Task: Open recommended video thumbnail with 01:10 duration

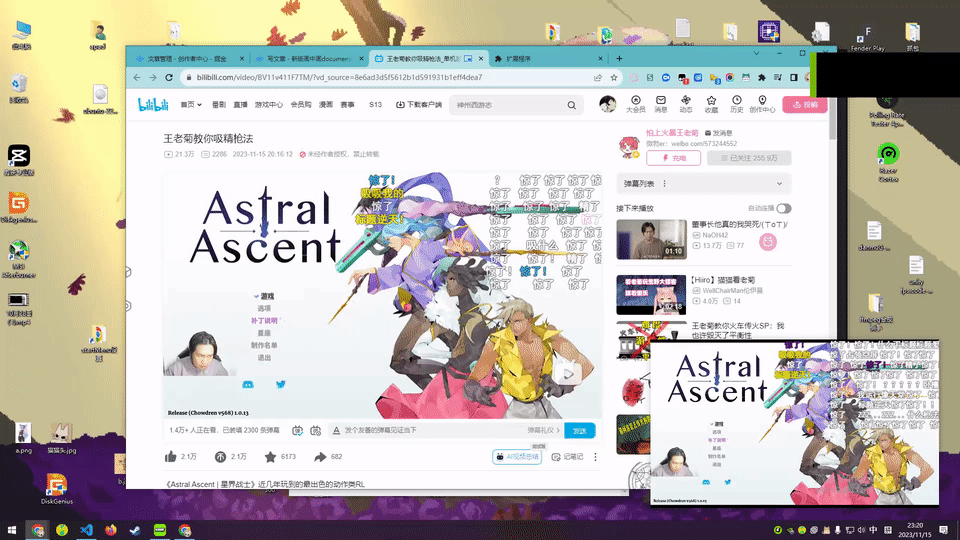Action: coord(651,239)
